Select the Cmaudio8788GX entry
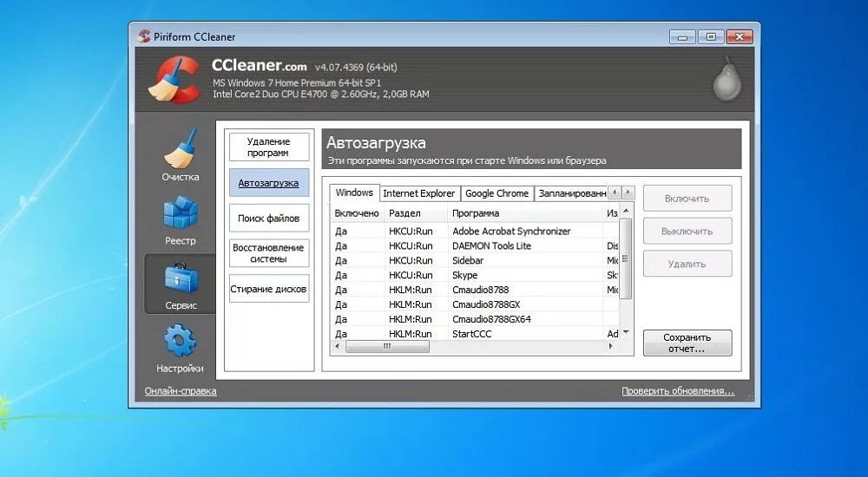The width and height of the screenshot is (868, 477). tap(474, 304)
